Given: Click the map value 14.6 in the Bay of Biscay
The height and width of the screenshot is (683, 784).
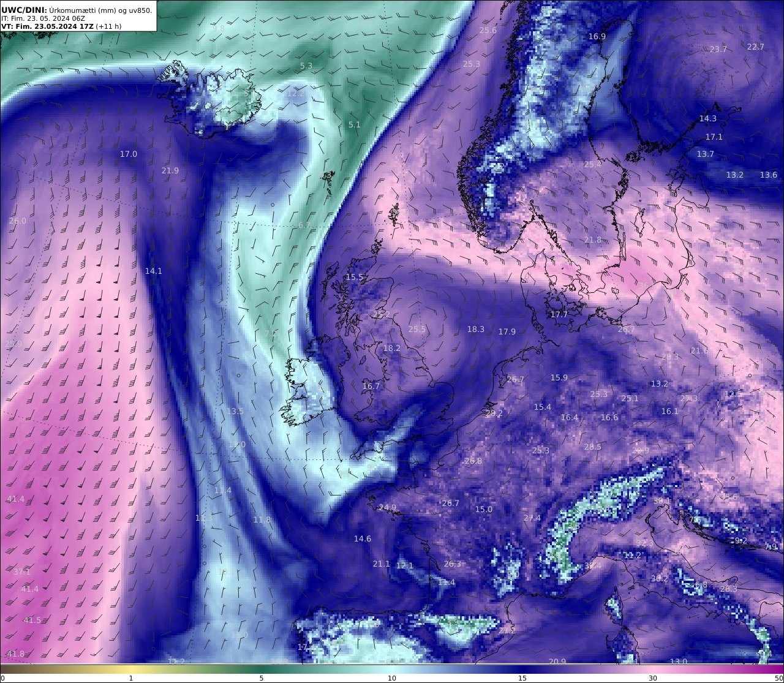Looking at the screenshot, I should [363, 539].
